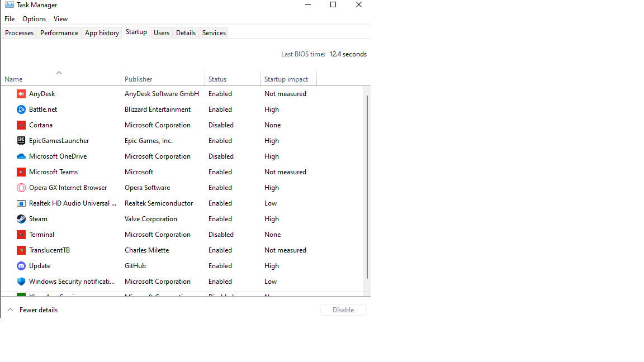This screenshot has width=644, height=362.
Task: Open the File menu
Action: (10, 19)
